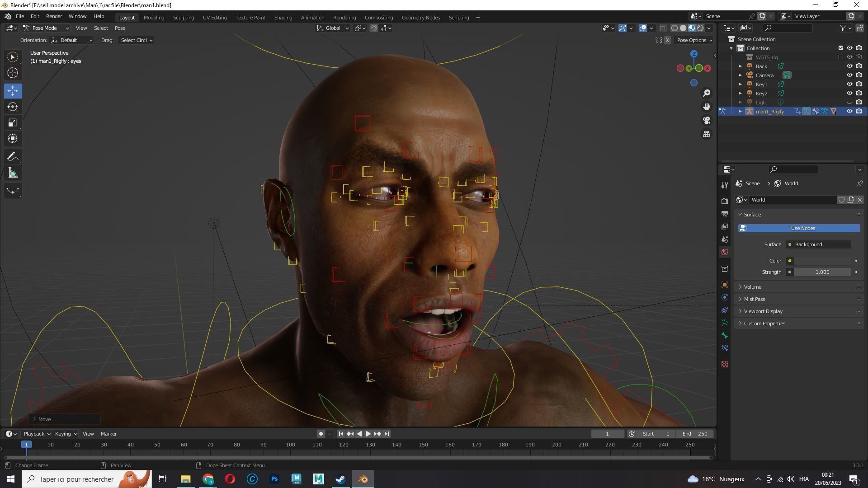Open File Explorer from the taskbar
Viewport: 868px width, 488px height.
185,479
